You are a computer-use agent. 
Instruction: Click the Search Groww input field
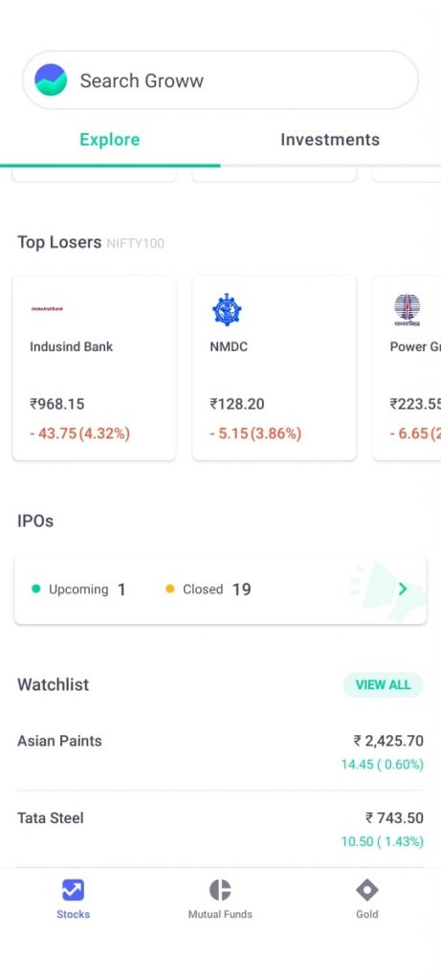(220, 80)
